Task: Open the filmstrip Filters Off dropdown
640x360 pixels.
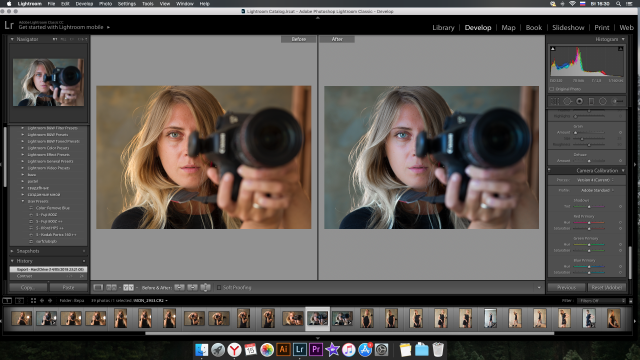Action: pos(601,300)
